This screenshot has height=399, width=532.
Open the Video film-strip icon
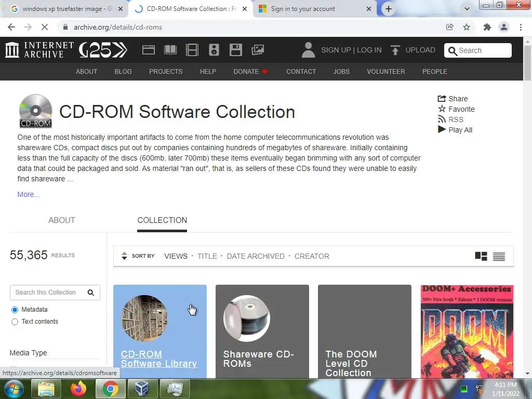[x=192, y=50]
